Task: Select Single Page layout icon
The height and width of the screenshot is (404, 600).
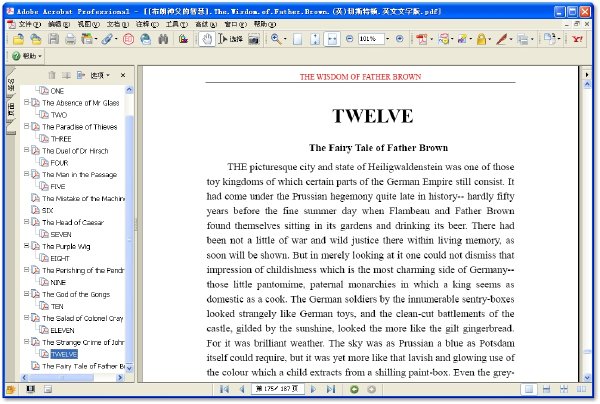Action: [x=529, y=389]
